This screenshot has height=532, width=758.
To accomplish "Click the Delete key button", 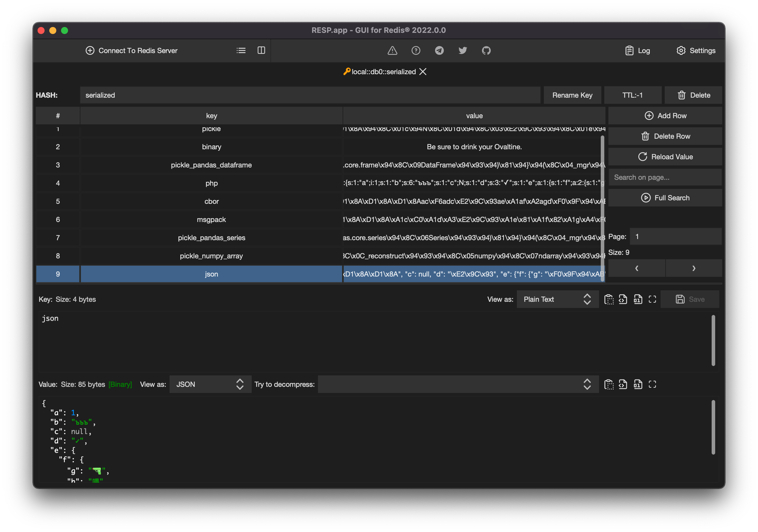I will pos(693,95).
